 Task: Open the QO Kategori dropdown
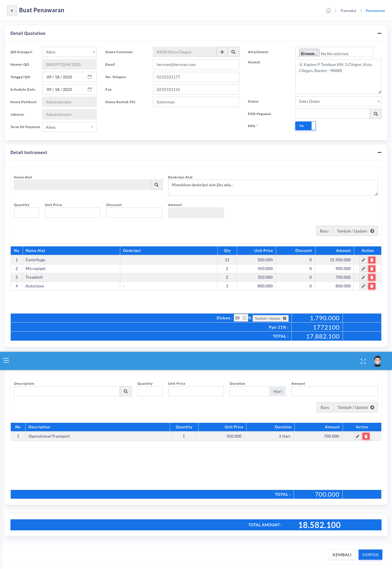69,52
